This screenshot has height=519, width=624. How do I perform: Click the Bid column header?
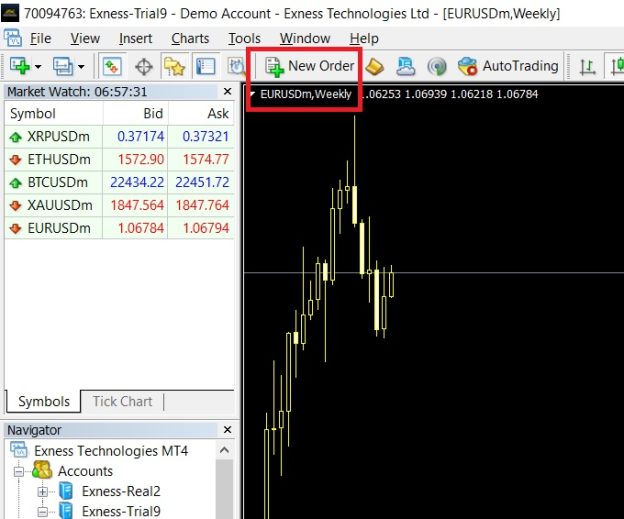click(x=135, y=114)
